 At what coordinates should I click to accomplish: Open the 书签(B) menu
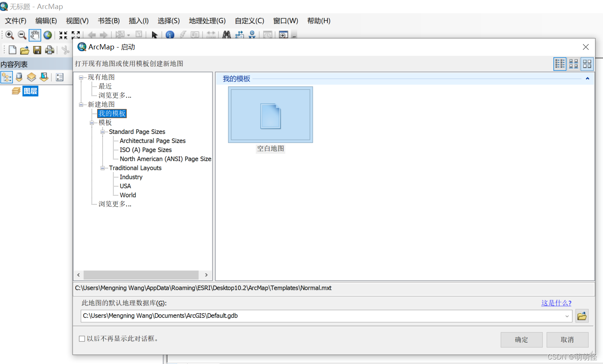point(109,21)
